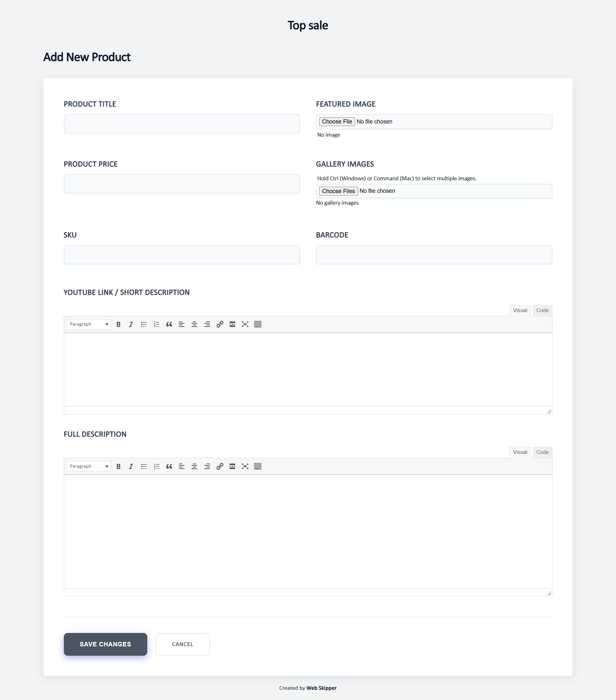The width and height of the screenshot is (616, 700).
Task: Align right in the short description editor
Action: pos(207,324)
